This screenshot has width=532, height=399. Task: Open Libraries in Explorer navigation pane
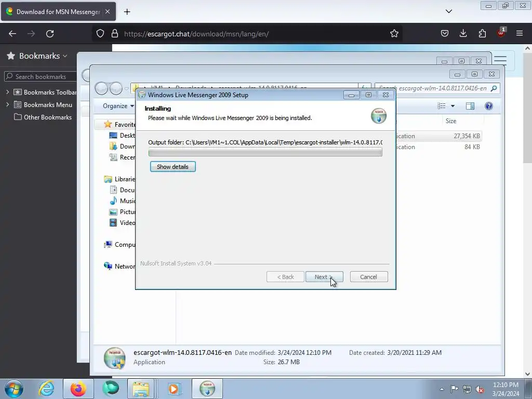point(120,179)
